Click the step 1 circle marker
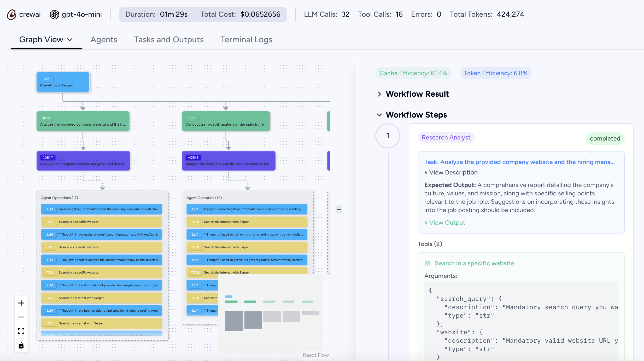Screen dimensions: 644x361 click(388, 136)
